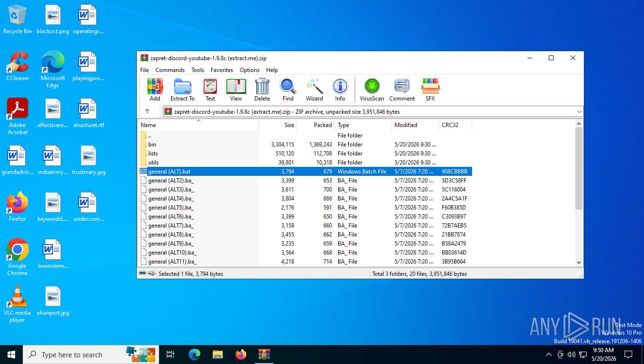
Task: Open the notification center icon
Action: click(x=628, y=355)
